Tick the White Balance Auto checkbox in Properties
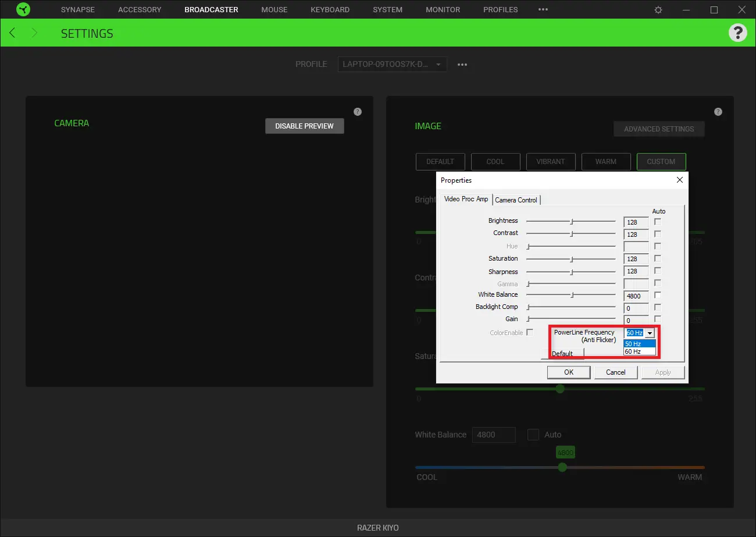 pos(658,295)
